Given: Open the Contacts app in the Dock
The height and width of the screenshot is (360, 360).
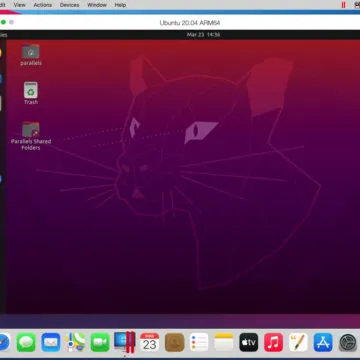Looking at the screenshot, I should point(174,342).
